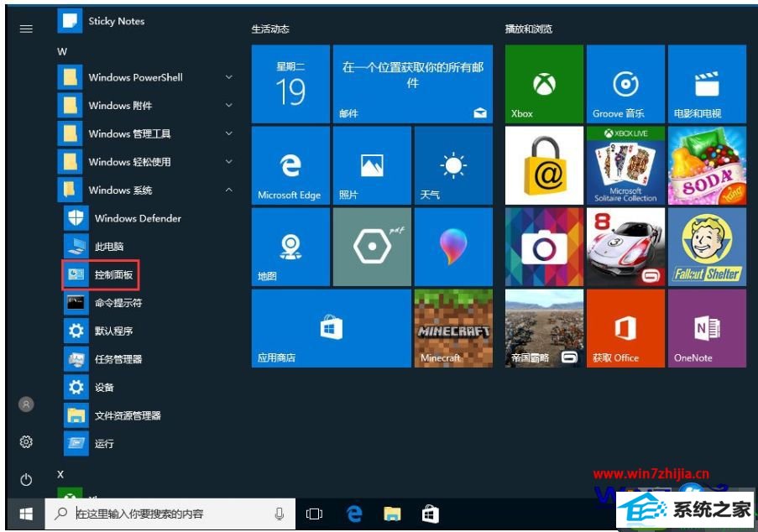Open 默认程序 (Default Programs)
The image size is (758, 532).
click(x=98, y=331)
